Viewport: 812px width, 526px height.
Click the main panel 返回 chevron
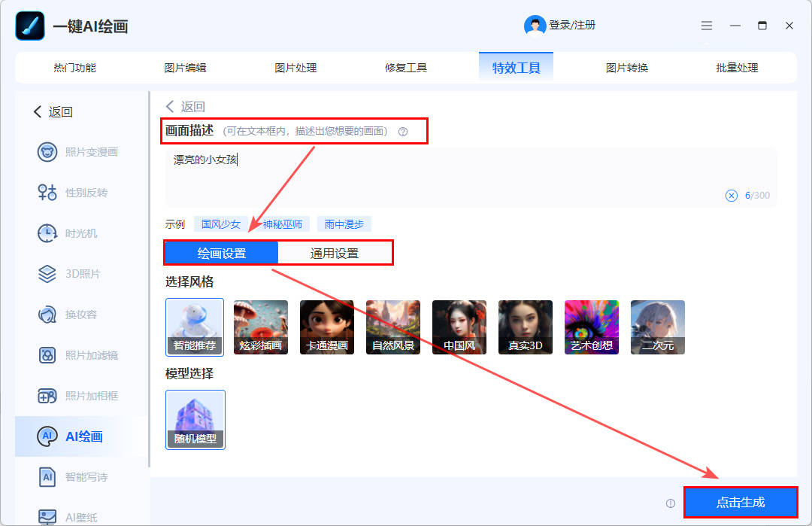point(170,106)
